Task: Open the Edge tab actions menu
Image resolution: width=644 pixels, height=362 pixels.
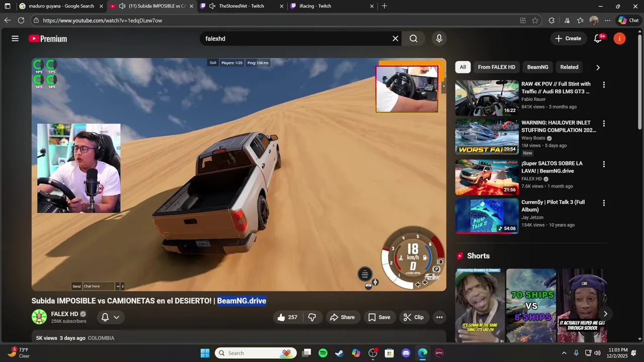Action: tap(7, 6)
